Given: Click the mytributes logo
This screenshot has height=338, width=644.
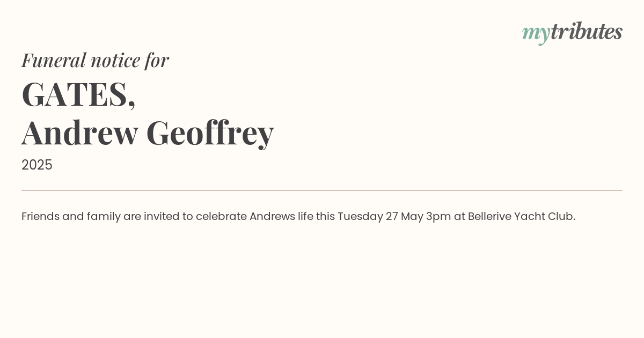Looking at the screenshot, I should [572, 33].
